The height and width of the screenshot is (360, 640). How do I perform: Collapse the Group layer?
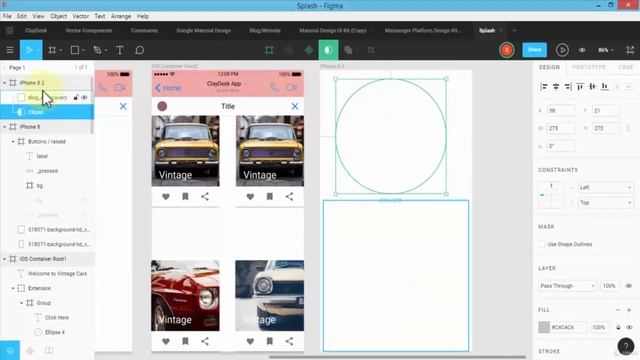coord(21,303)
